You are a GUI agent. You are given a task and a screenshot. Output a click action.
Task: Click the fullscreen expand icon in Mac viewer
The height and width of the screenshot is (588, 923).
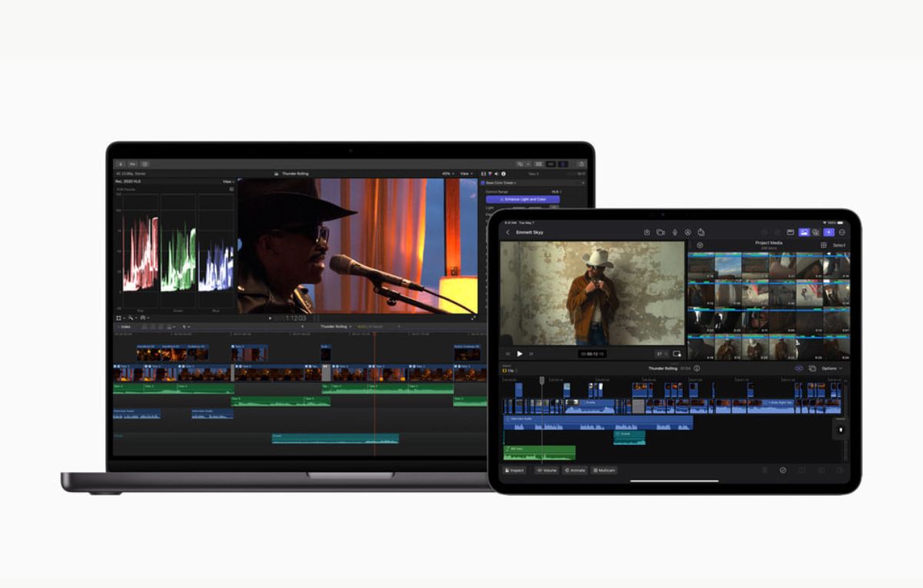coord(473,317)
